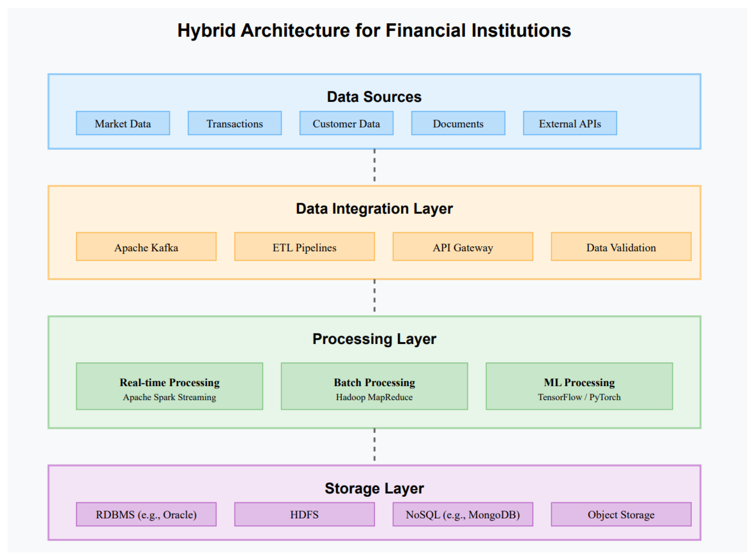Image resolution: width=754 pixels, height=560 pixels.
Task: Click the Market Data box
Action: [123, 123]
